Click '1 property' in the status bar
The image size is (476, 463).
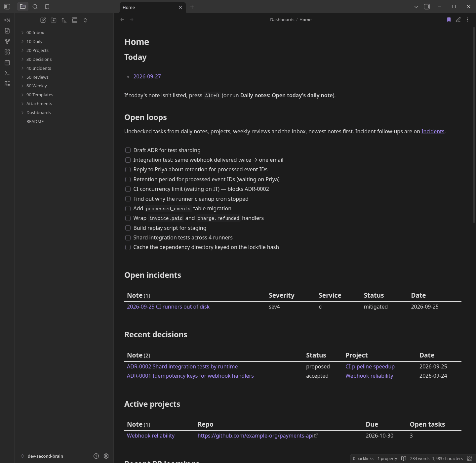[387, 458]
